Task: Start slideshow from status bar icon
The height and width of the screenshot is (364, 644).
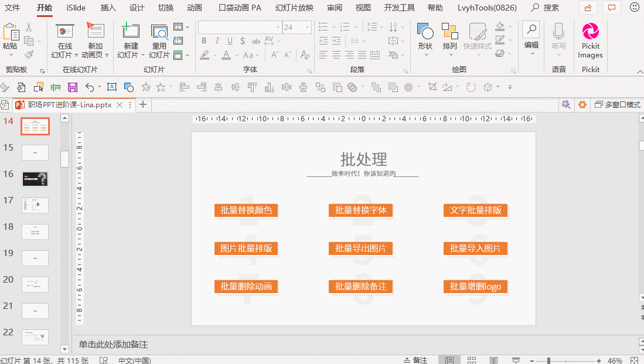Action: (516, 360)
